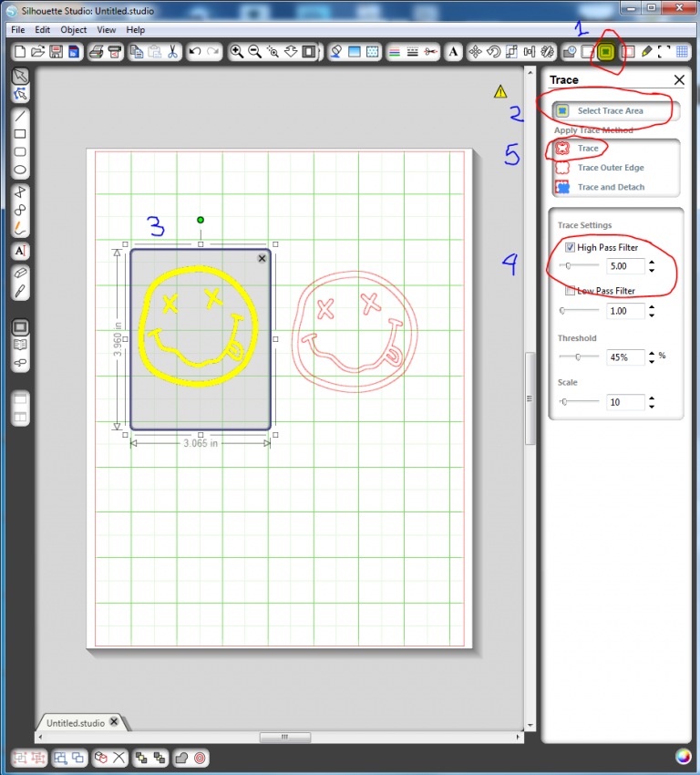Choose the Eraser tool

pyautogui.click(x=20, y=273)
